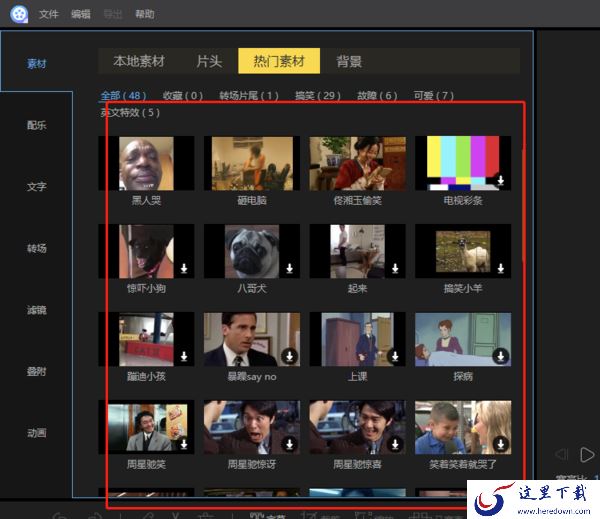Open the 编辑 menu
600x519 pixels.
pos(81,15)
